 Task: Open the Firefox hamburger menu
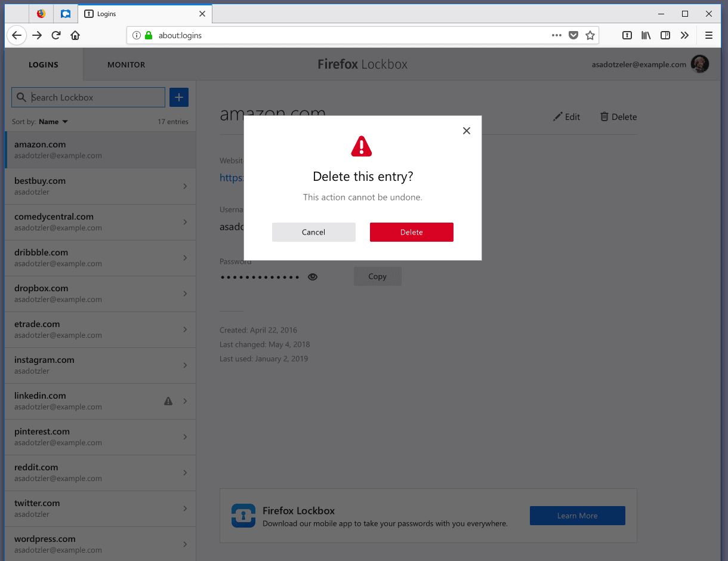[x=708, y=35]
